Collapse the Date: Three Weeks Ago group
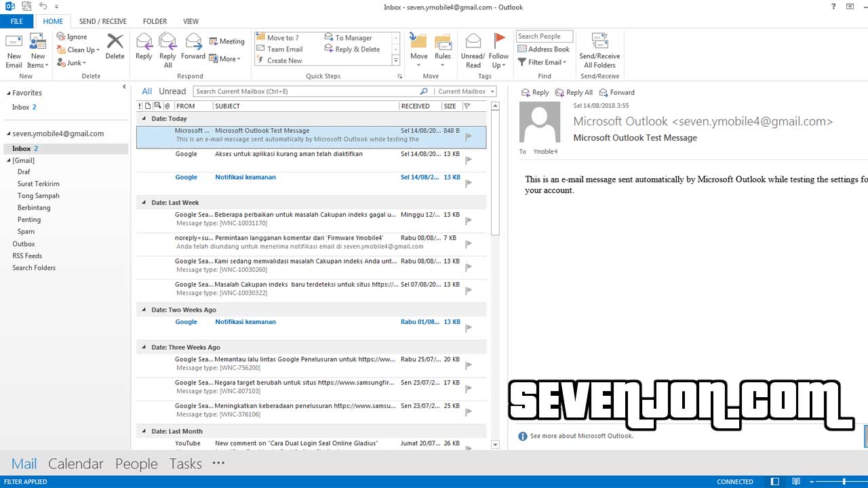The width and height of the screenshot is (868, 488). [144, 347]
